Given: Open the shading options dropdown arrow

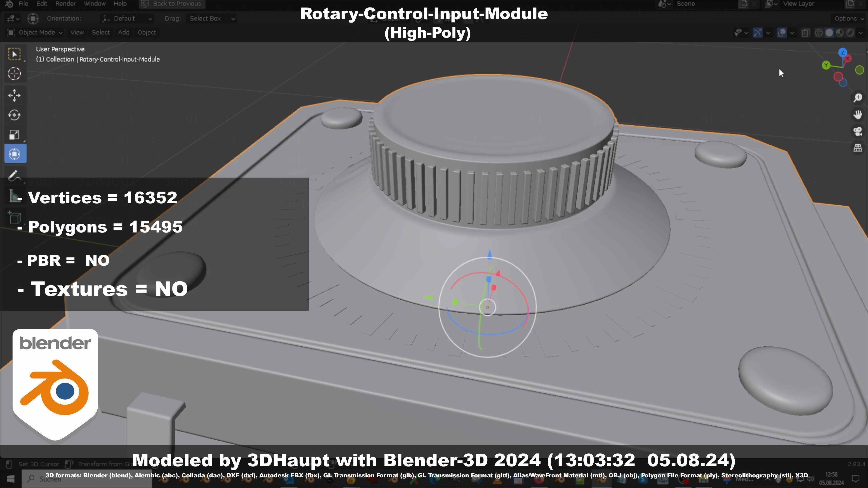Looking at the screenshot, I should pyautogui.click(x=861, y=33).
